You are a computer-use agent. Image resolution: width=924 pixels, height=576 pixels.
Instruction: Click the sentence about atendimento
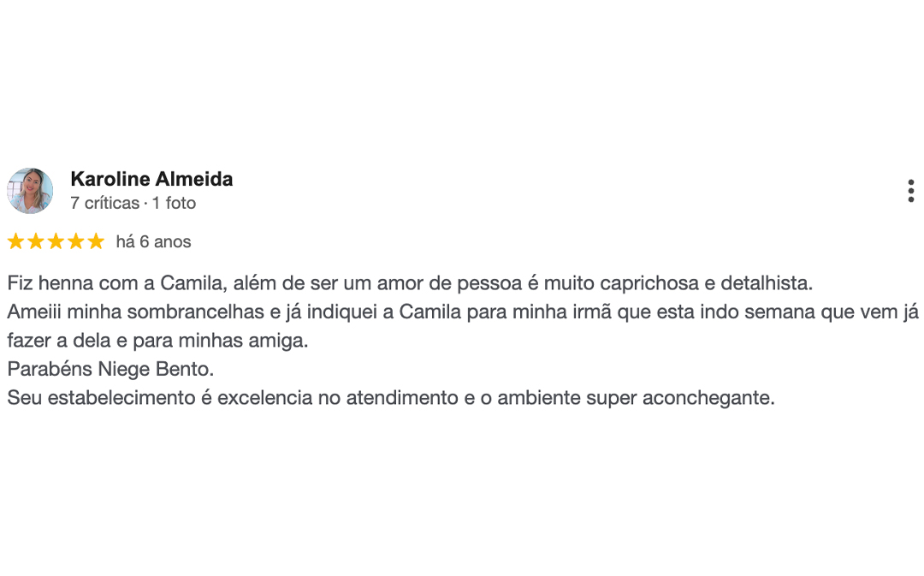(390, 396)
